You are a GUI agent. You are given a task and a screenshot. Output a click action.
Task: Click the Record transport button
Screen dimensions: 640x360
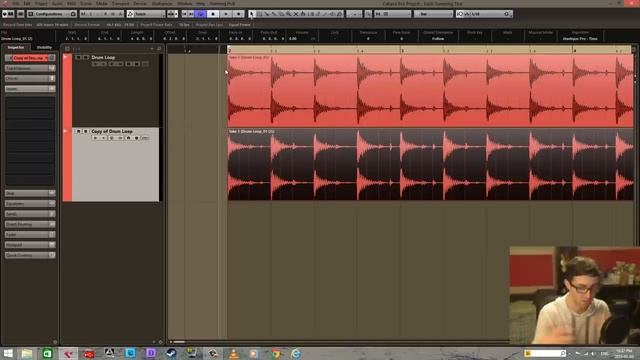tap(238, 14)
